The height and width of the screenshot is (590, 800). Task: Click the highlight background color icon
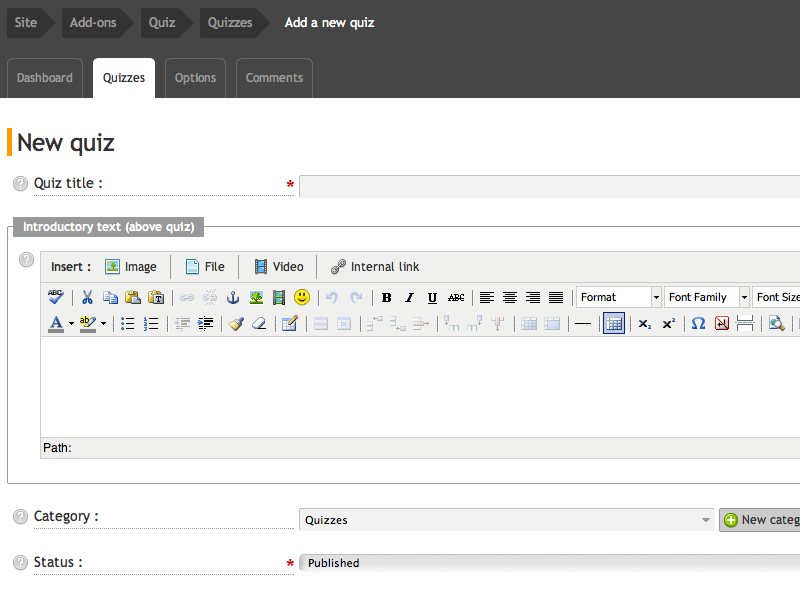click(88, 324)
